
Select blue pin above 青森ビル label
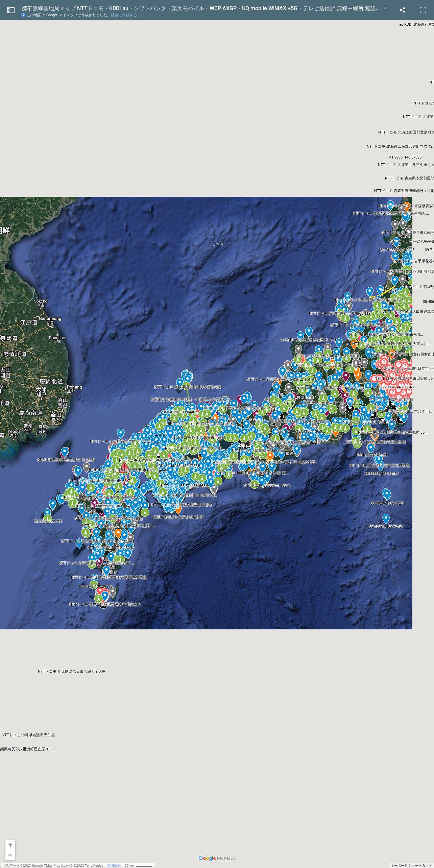pyautogui.click(x=390, y=205)
